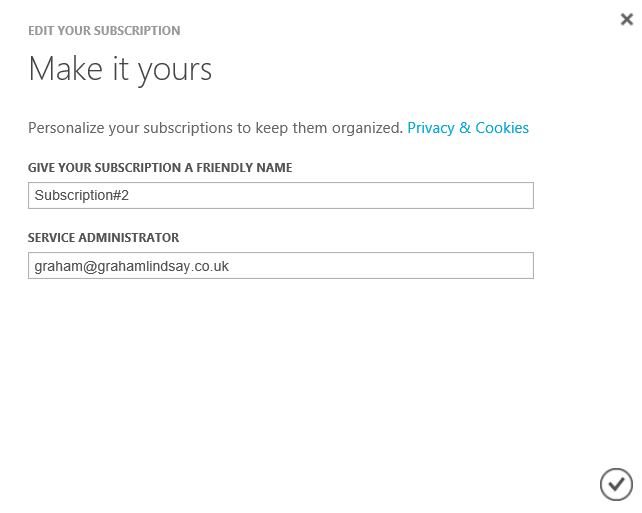642x513 pixels.
Task: Close the Edit Your Subscription dialog
Action: click(x=627, y=19)
